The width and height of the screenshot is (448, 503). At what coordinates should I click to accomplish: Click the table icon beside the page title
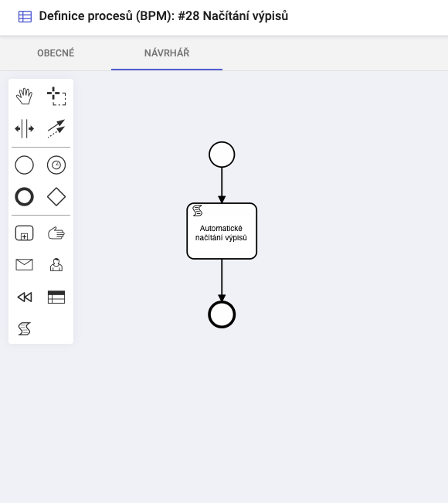25,16
